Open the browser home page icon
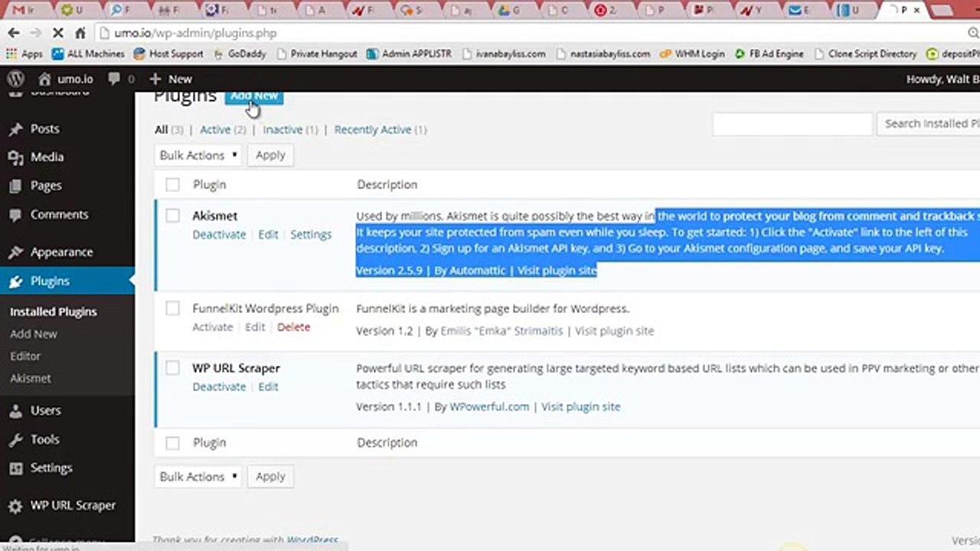The width and height of the screenshot is (980, 551). point(81,33)
